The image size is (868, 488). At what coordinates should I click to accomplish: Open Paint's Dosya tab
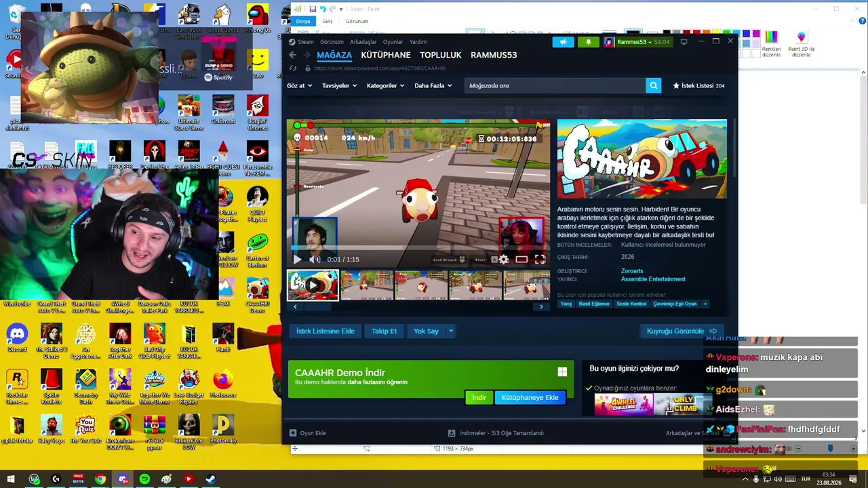pyautogui.click(x=303, y=21)
